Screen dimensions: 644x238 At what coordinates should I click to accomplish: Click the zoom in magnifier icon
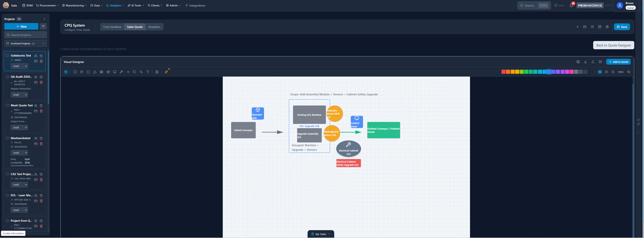[629, 72]
